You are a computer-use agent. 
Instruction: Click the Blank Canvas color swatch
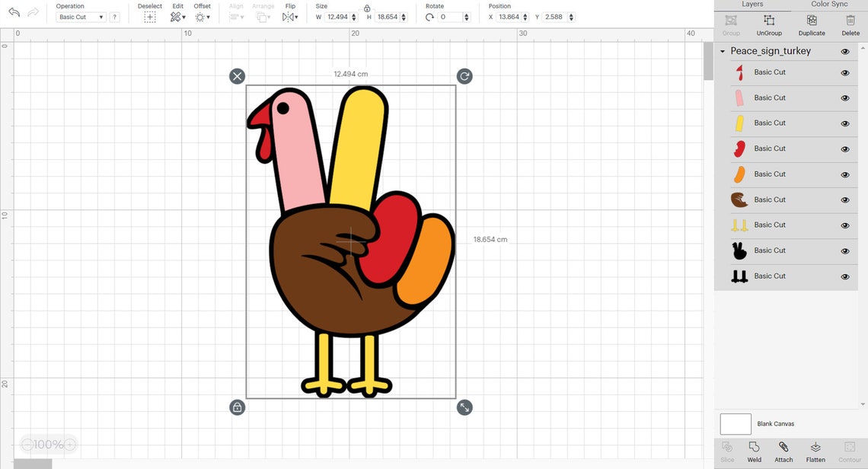[735, 423]
